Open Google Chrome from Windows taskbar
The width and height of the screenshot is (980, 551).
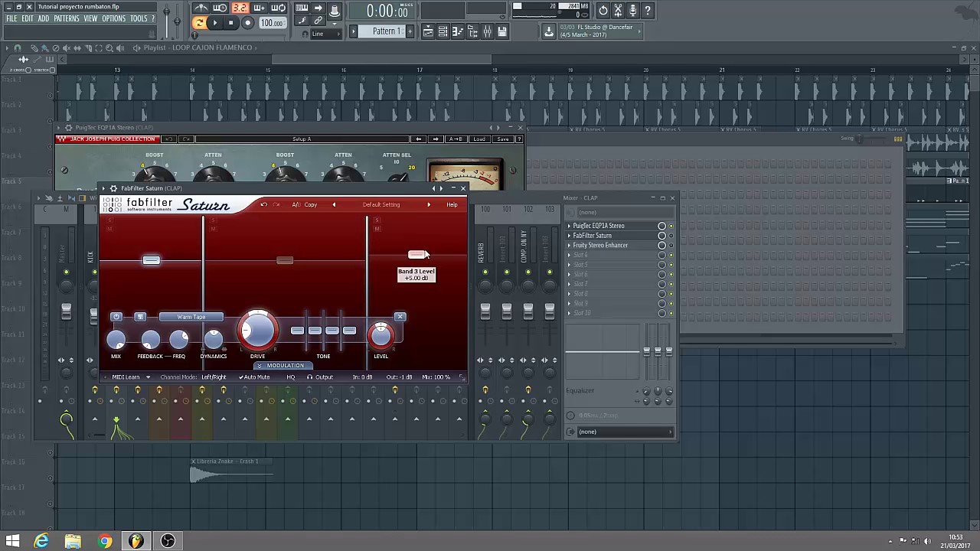104,541
